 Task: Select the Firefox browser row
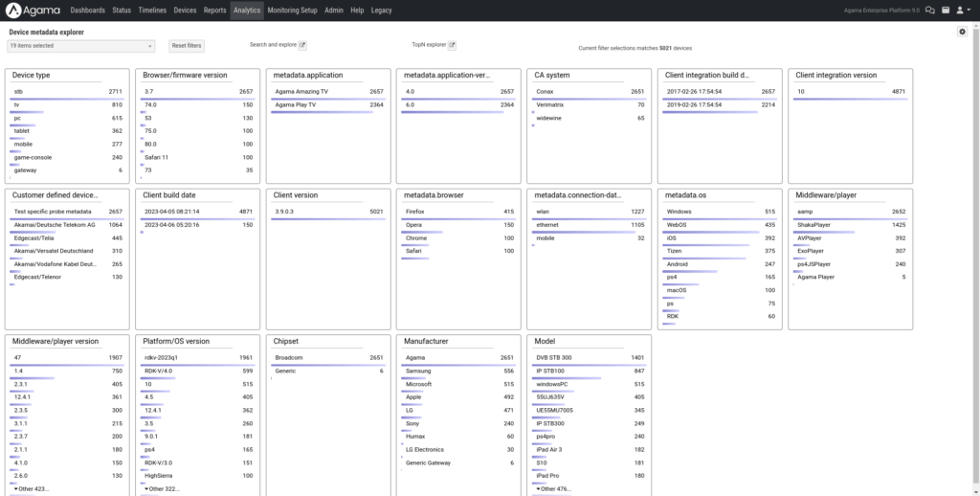pyautogui.click(x=458, y=211)
